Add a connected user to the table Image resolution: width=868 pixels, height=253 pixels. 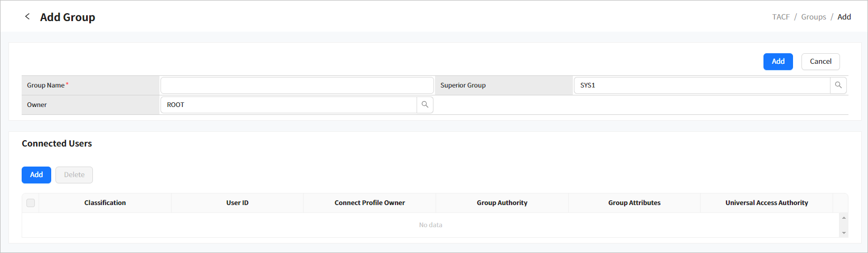pyautogui.click(x=36, y=175)
